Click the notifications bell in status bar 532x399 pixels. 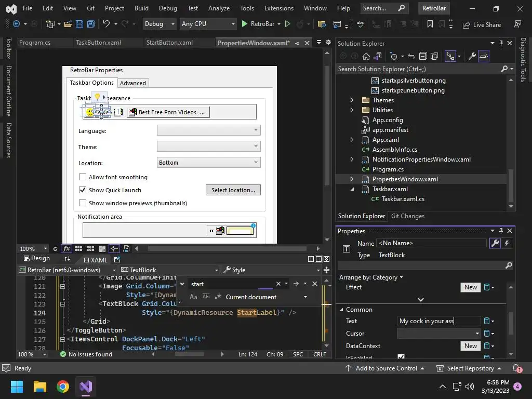click(517, 368)
